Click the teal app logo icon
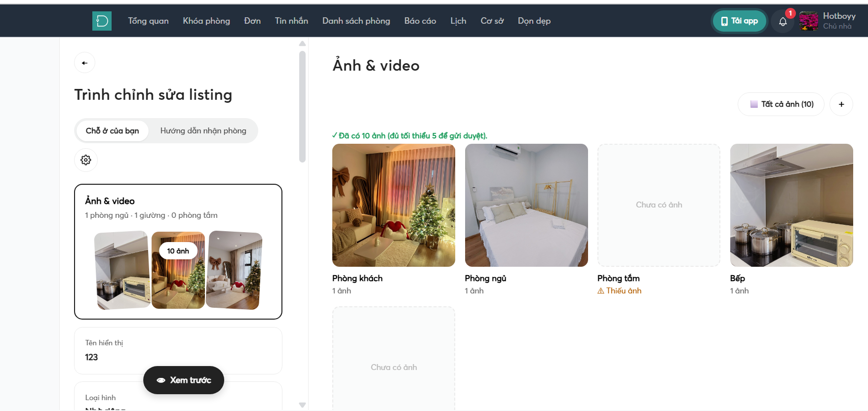This screenshot has width=868, height=411. pos(102,21)
